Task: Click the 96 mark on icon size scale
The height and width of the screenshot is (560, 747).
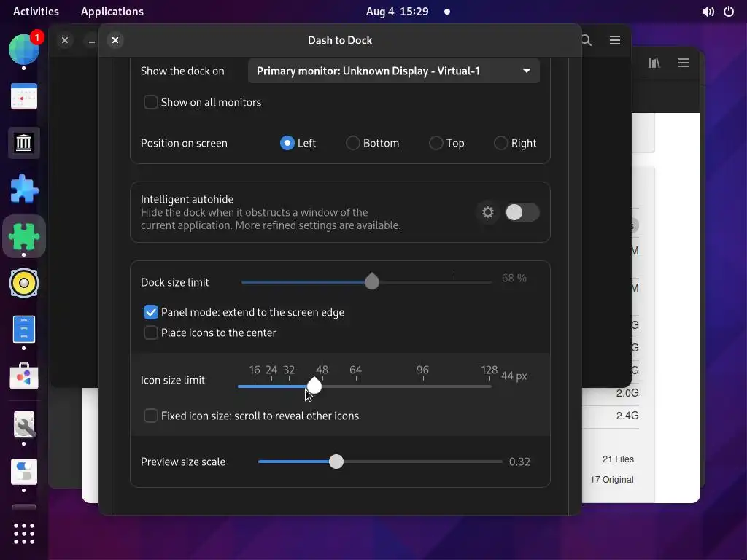Action: point(422,370)
